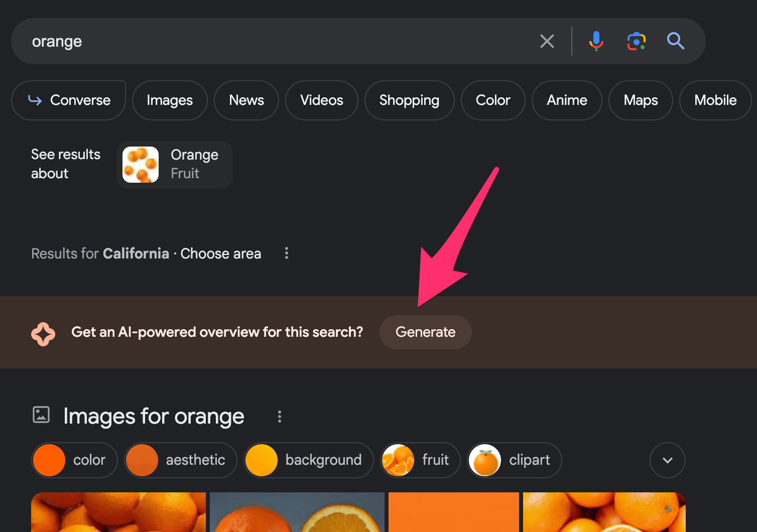Expand more image filter chips with the chevron
The width and height of the screenshot is (757, 532).
coord(668,460)
